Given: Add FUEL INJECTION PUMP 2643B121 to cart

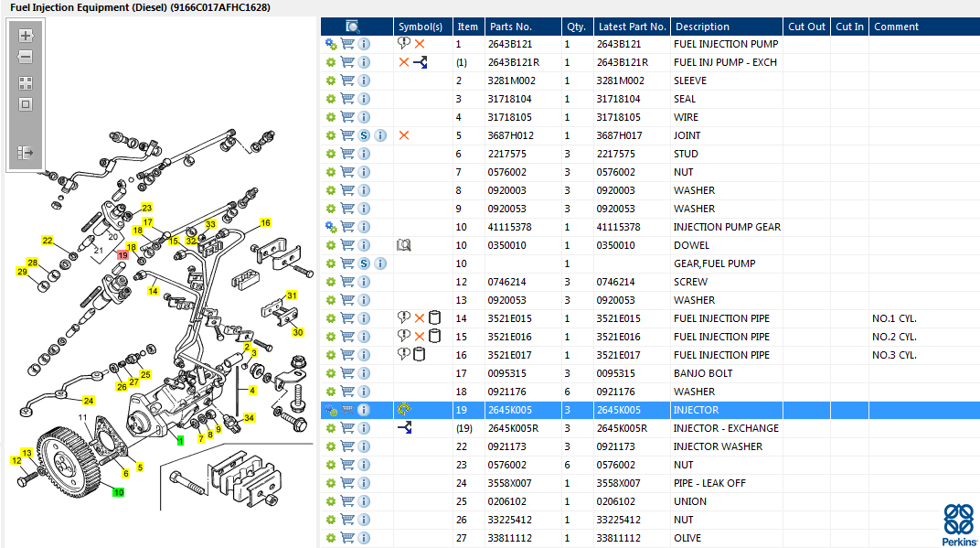Looking at the screenshot, I should click(x=347, y=44).
